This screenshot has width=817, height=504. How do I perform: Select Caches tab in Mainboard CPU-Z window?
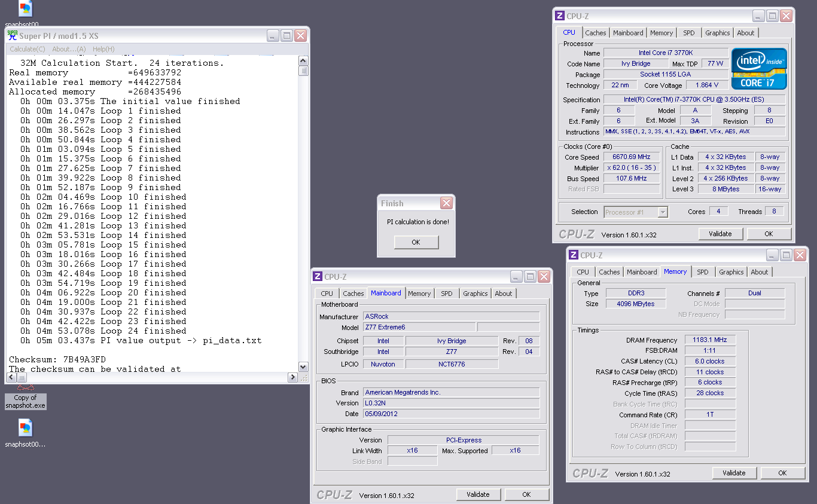(353, 294)
